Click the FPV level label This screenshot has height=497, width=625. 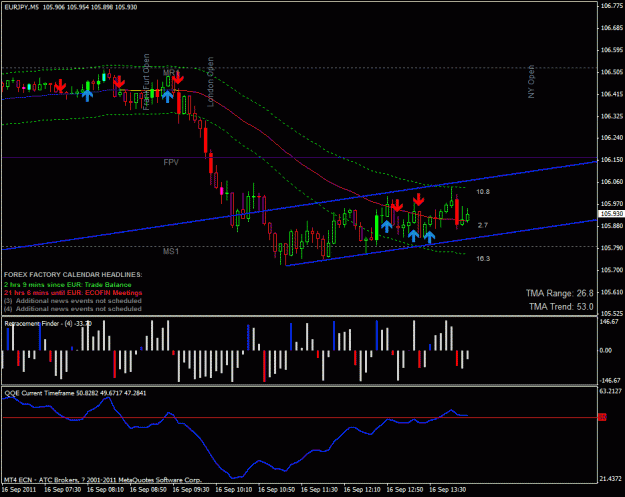171,162
